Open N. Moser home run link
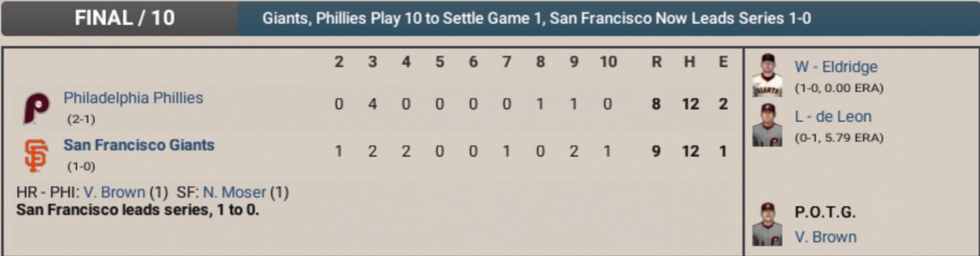 click(x=235, y=193)
